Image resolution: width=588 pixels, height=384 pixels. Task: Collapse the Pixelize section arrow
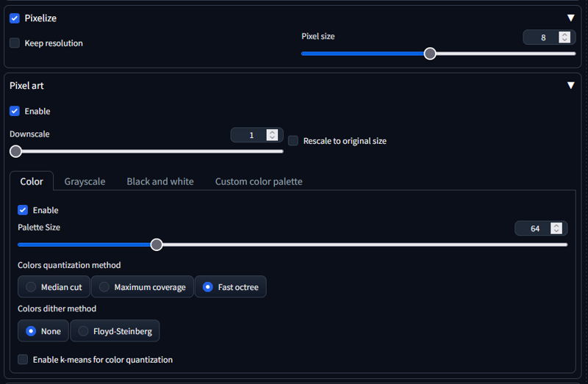[570, 18]
